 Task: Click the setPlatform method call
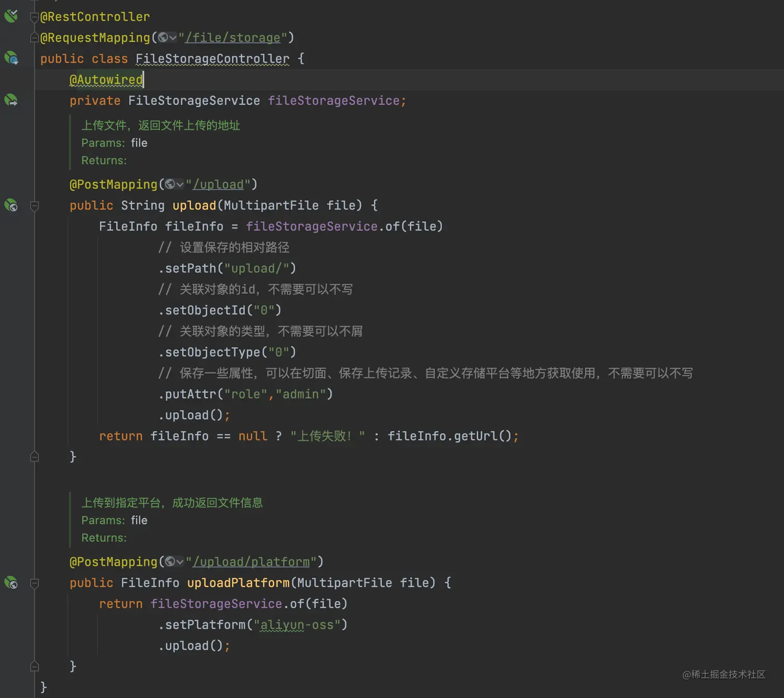point(206,625)
